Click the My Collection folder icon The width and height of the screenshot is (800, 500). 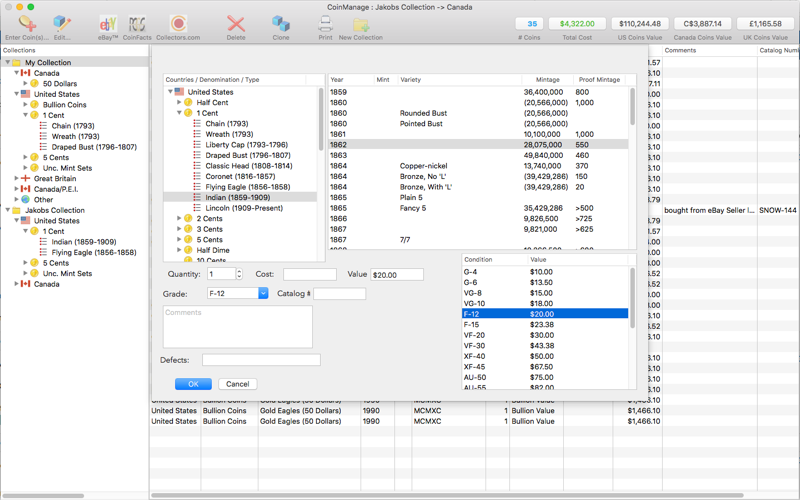coord(16,62)
